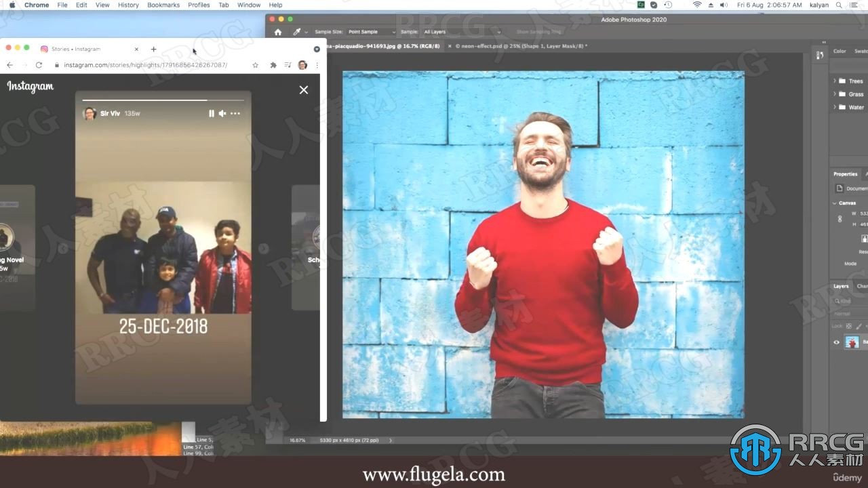Close the Stories • Instagram tab
This screenshot has height=488, width=868.
tap(136, 49)
